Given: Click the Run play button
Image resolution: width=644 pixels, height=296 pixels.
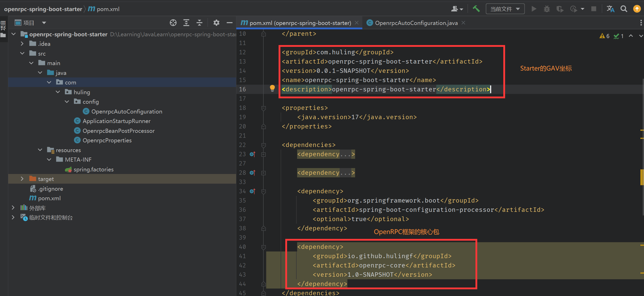Looking at the screenshot, I should click(x=534, y=9).
